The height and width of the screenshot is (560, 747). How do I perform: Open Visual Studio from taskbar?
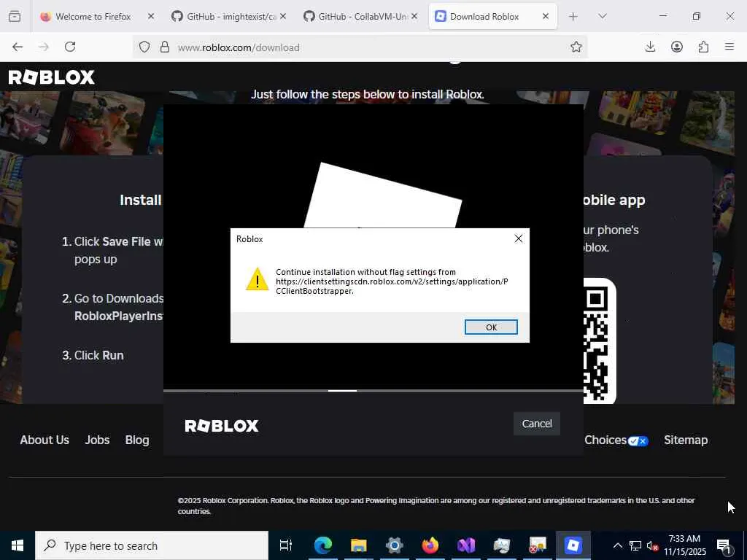point(466,545)
